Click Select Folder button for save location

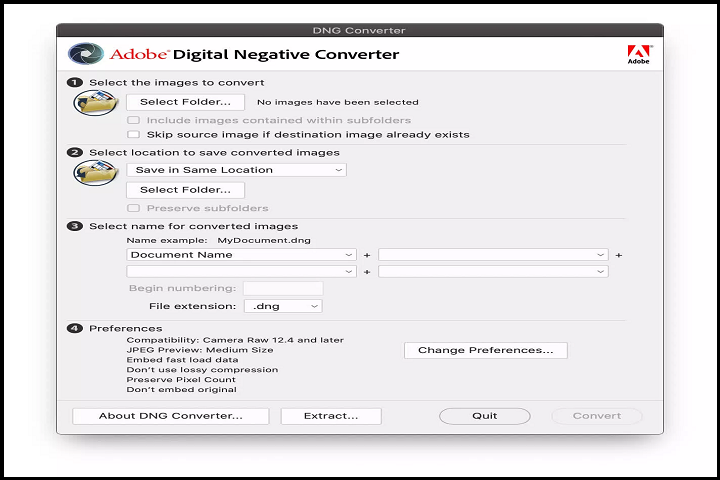pos(185,190)
